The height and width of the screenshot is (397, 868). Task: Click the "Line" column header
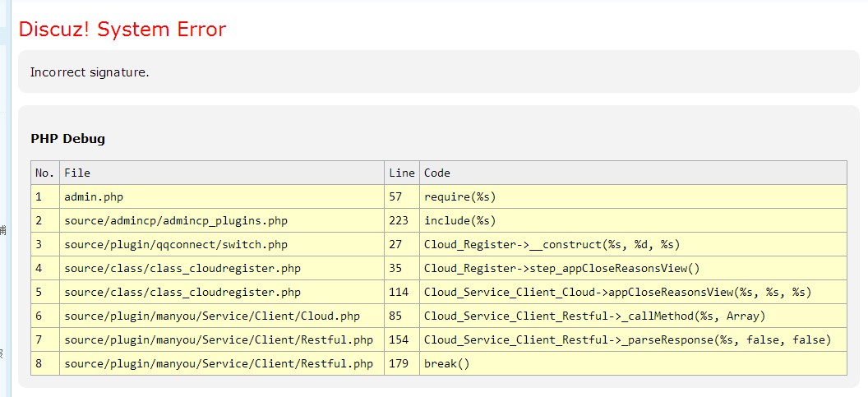click(401, 173)
